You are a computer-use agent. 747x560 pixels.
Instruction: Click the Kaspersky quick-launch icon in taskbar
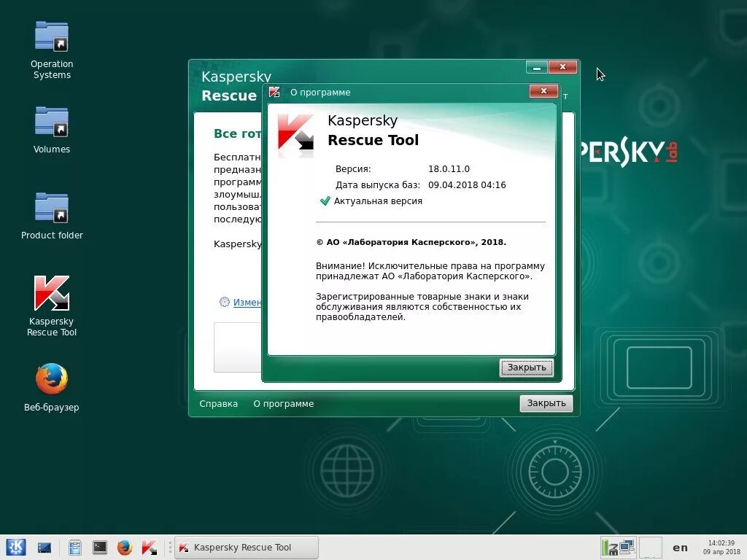[150, 547]
